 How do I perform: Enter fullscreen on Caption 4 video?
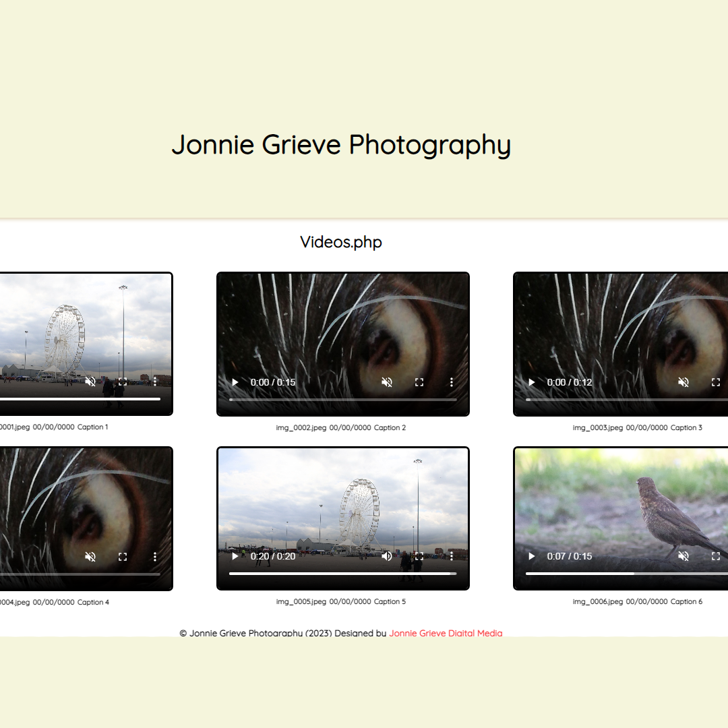tap(123, 557)
